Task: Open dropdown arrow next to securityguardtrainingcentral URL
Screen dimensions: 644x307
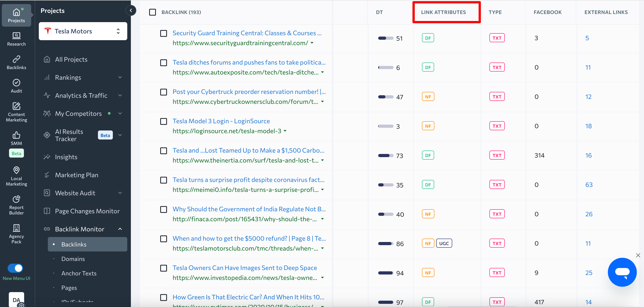Action: point(312,43)
